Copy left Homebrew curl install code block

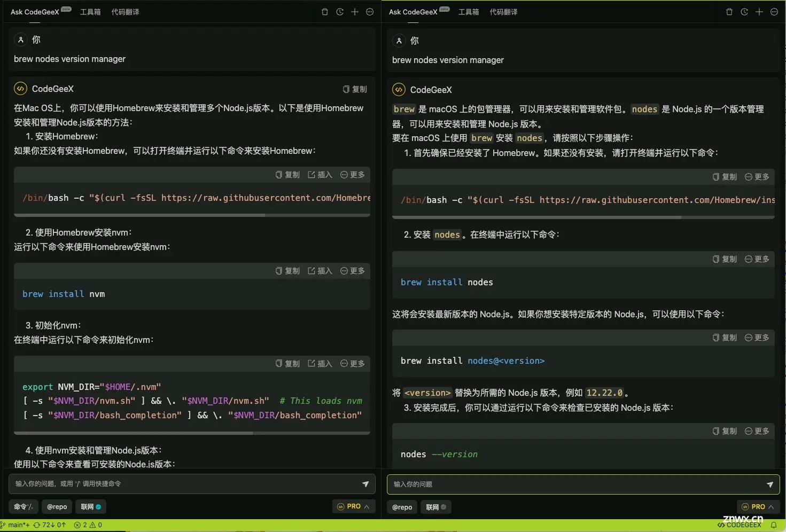287,175
